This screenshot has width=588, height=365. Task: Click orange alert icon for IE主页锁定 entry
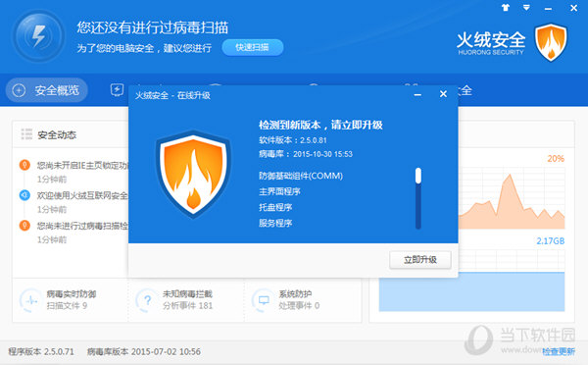pyautogui.click(x=24, y=165)
